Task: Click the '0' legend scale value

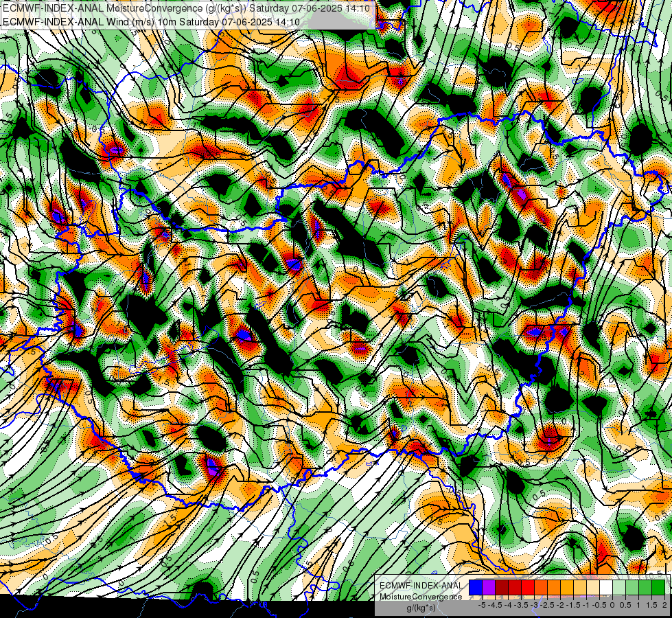Action: coord(612,605)
